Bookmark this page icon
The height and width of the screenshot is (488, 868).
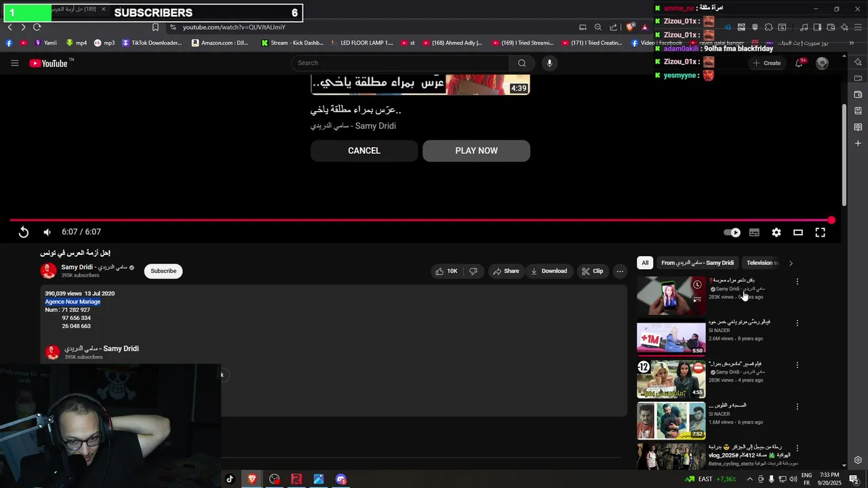tap(155, 27)
